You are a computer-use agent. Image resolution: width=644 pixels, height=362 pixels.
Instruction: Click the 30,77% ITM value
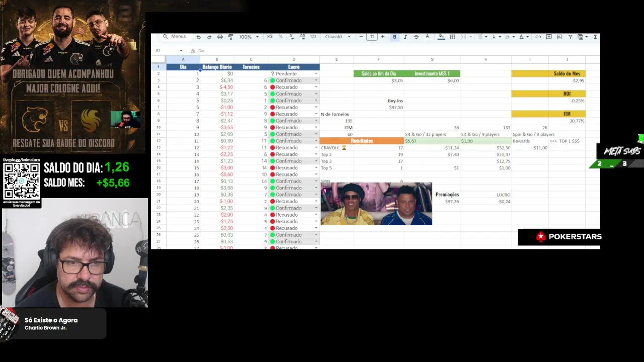[x=577, y=121]
